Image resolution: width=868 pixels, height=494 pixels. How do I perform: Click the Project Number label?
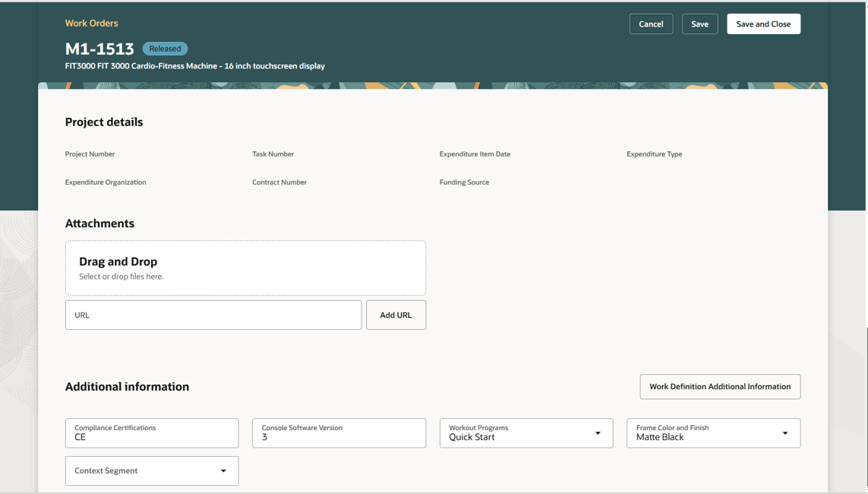pos(90,154)
